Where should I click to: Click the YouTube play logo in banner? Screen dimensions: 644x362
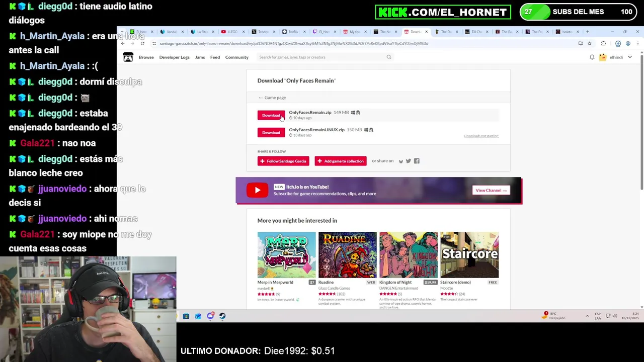coord(257,190)
